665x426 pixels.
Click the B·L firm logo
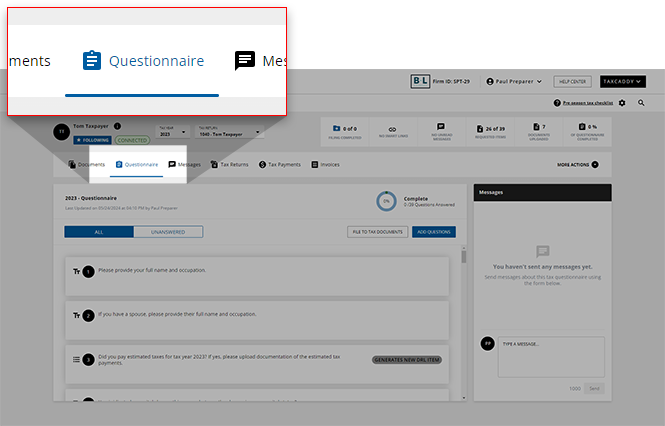click(420, 81)
